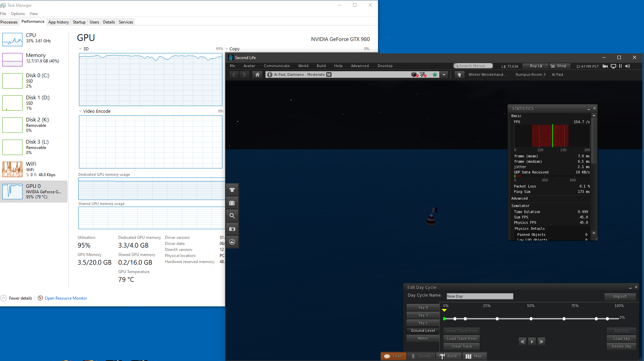This screenshot has width=644, height=361.
Task: Open the Search magnifier in side toolbar
Action: tap(232, 216)
